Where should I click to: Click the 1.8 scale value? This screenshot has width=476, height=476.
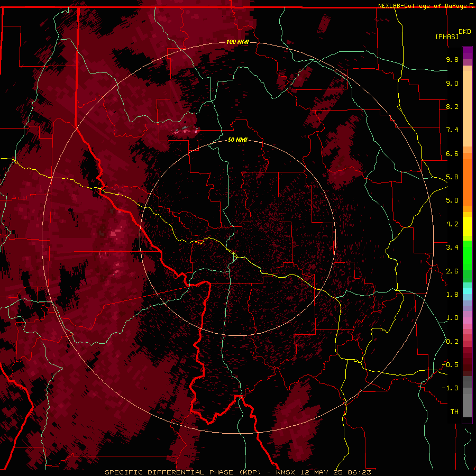coord(452,295)
